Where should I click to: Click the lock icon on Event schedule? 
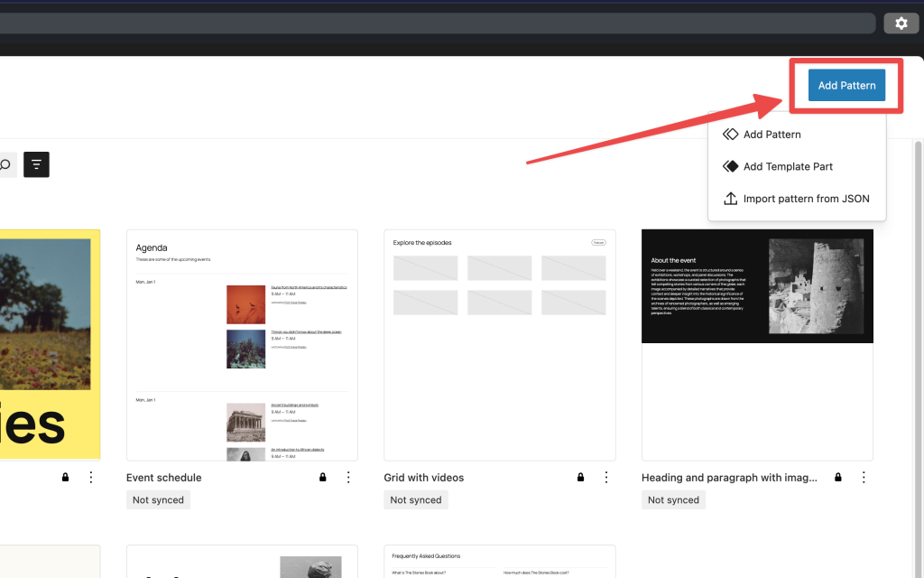pyautogui.click(x=322, y=477)
